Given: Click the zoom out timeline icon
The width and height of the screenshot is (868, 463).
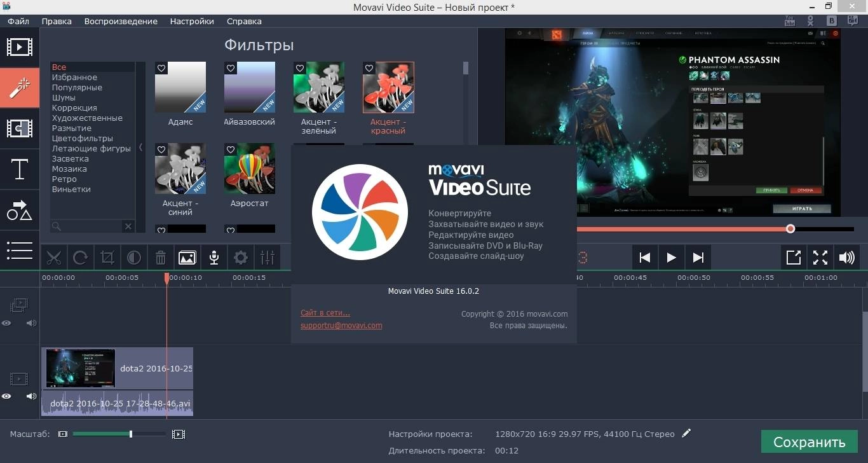Looking at the screenshot, I should coord(62,434).
